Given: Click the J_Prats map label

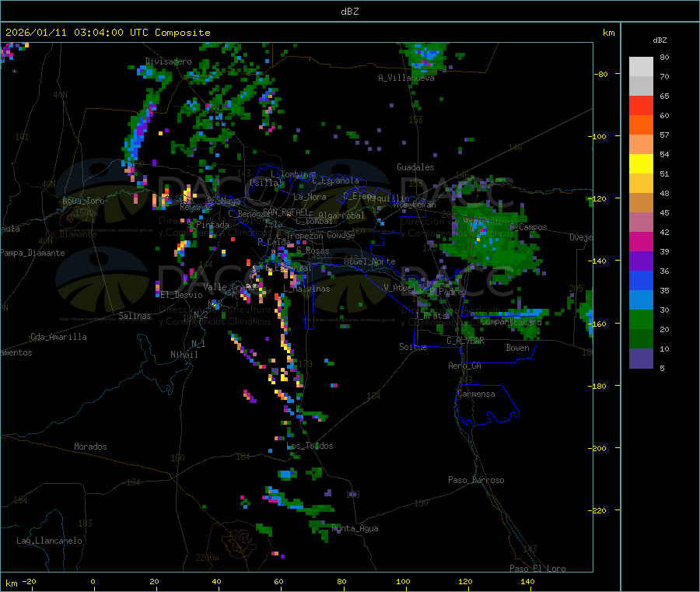Looking at the screenshot, I should coord(430,316).
